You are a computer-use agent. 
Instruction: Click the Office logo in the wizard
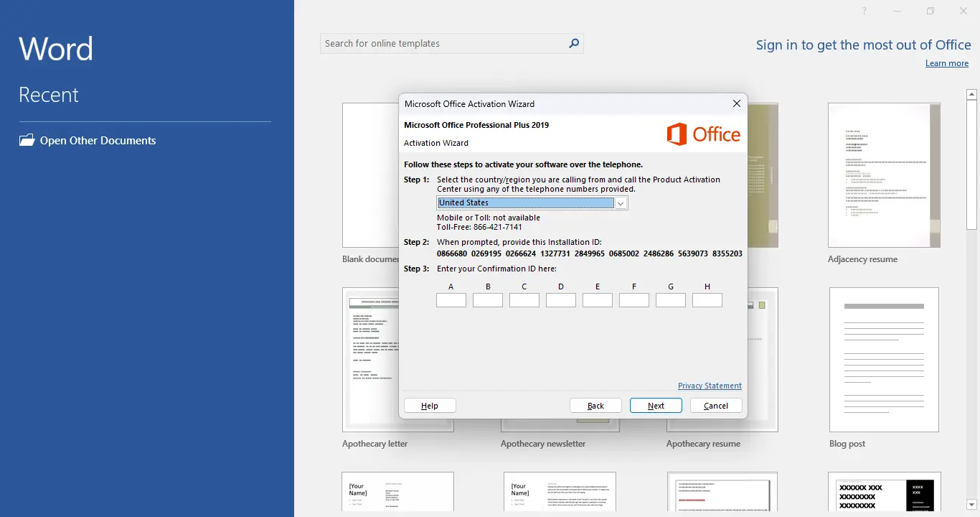tap(703, 134)
